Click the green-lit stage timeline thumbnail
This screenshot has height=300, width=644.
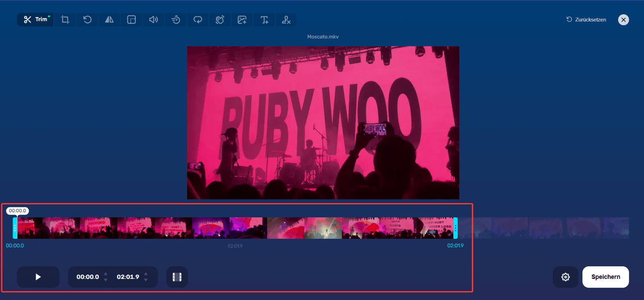click(324, 228)
